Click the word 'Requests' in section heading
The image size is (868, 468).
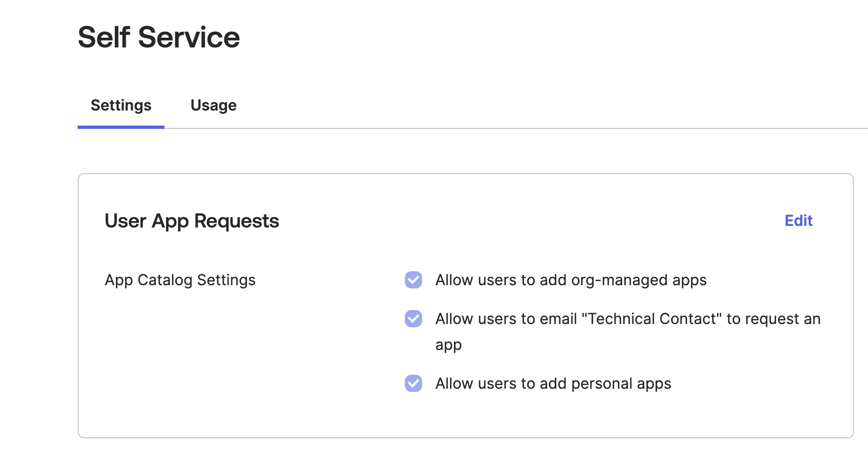236,221
